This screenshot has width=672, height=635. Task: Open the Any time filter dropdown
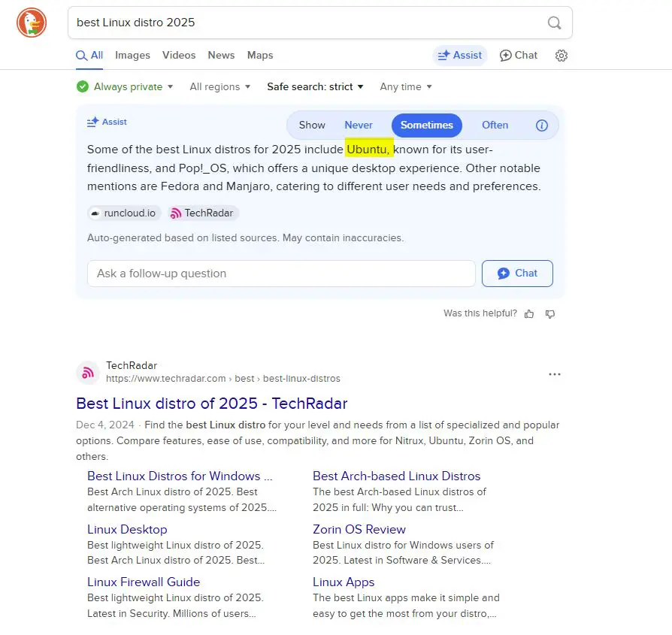406,86
